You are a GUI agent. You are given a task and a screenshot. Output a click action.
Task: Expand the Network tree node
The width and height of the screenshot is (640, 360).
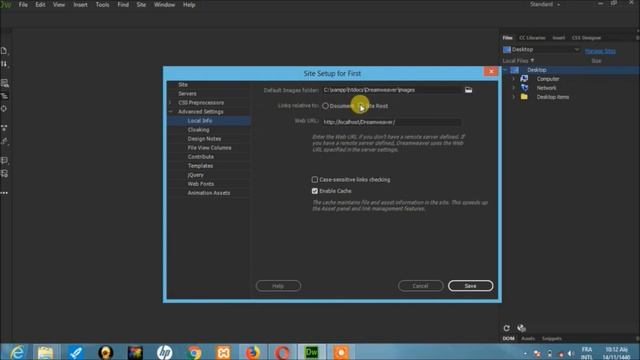coord(513,88)
